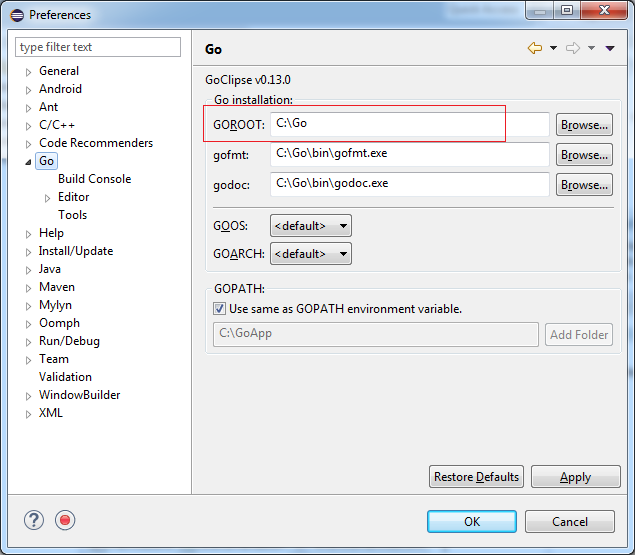Open the Forward history dropdown arrow
635x555 pixels.
pyautogui.click(x=591, y=48)
